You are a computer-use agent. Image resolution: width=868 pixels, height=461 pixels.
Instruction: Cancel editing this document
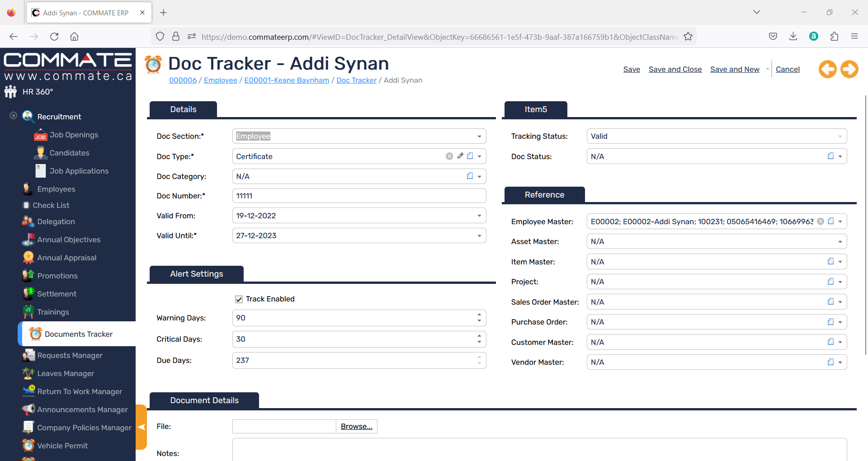click(x=788, y=69)
